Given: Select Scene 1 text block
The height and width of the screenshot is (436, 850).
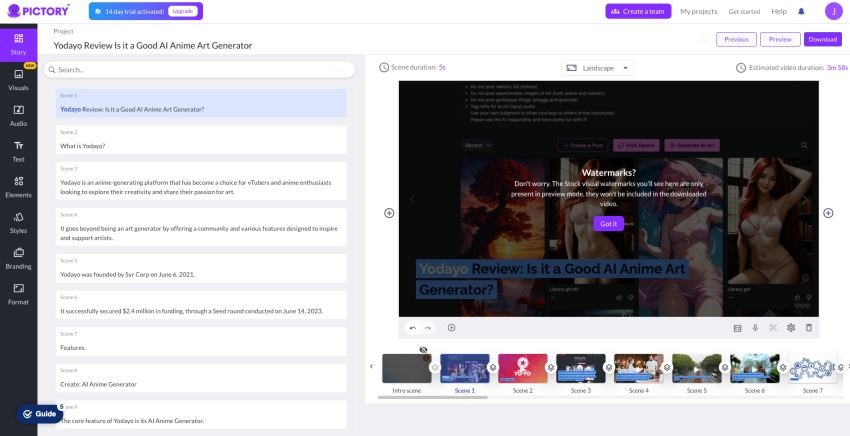Looking at the screenshot, I should (201, 103).
